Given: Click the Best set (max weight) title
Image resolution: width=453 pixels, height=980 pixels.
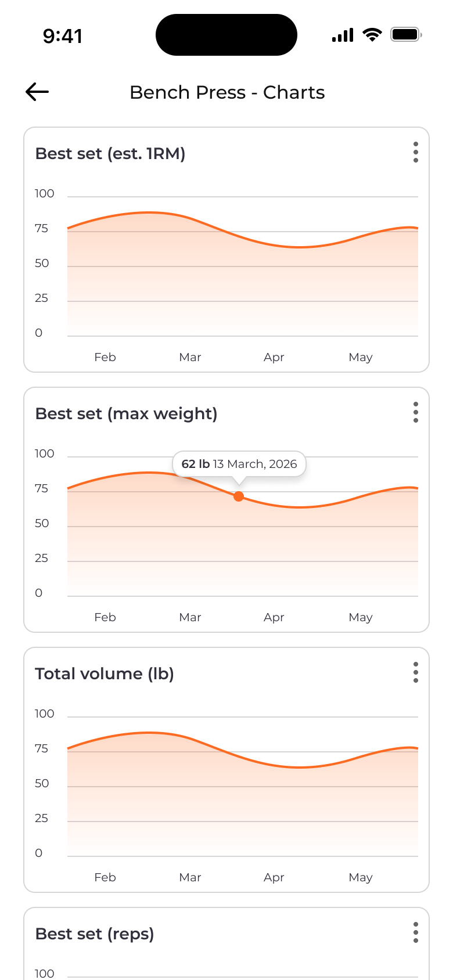Looking at the screenshot, I should (126, 414).
